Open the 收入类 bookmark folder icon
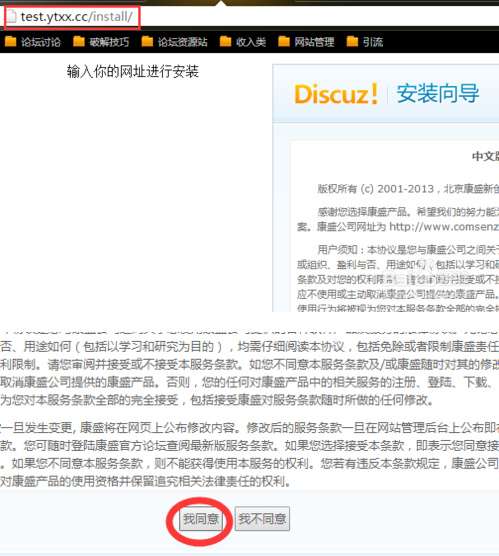Image resolution: width=499 pixels, height=556 pixels. click(x=225, y=42)
